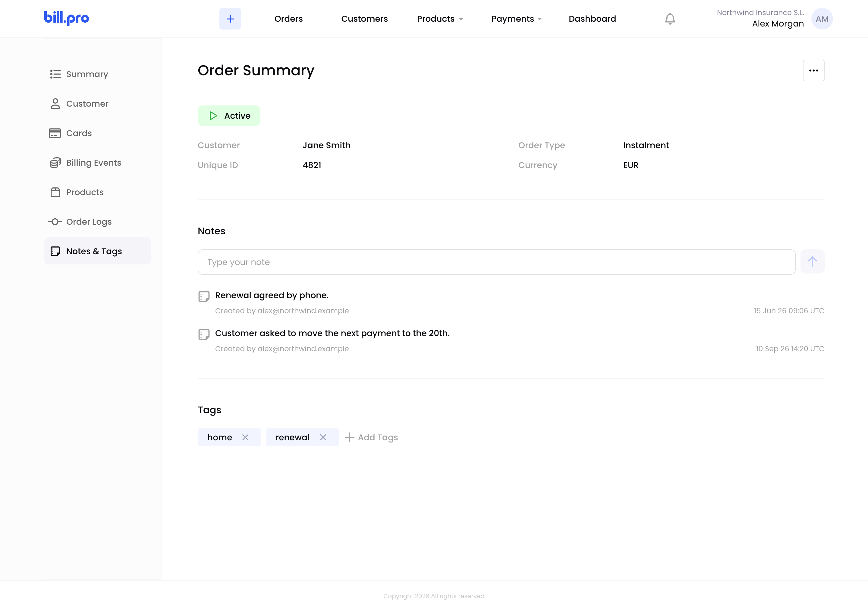Click the Customer person icon in sidebar
The image size is (868, 609).
[x=55, y=104]
